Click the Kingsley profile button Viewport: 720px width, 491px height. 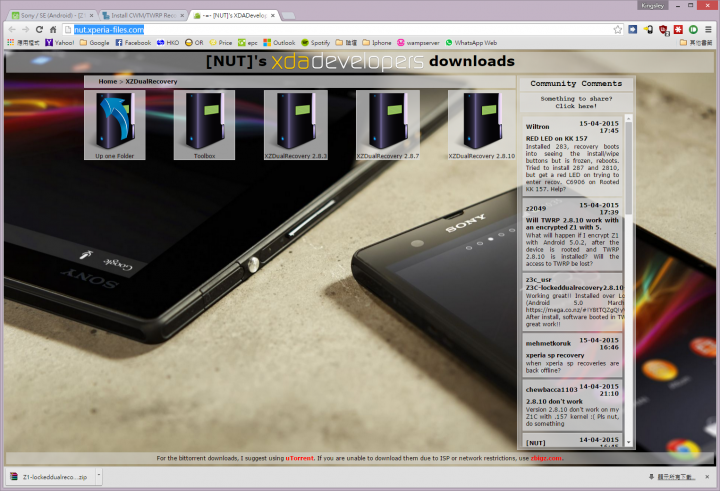click(x=652, y=6)
